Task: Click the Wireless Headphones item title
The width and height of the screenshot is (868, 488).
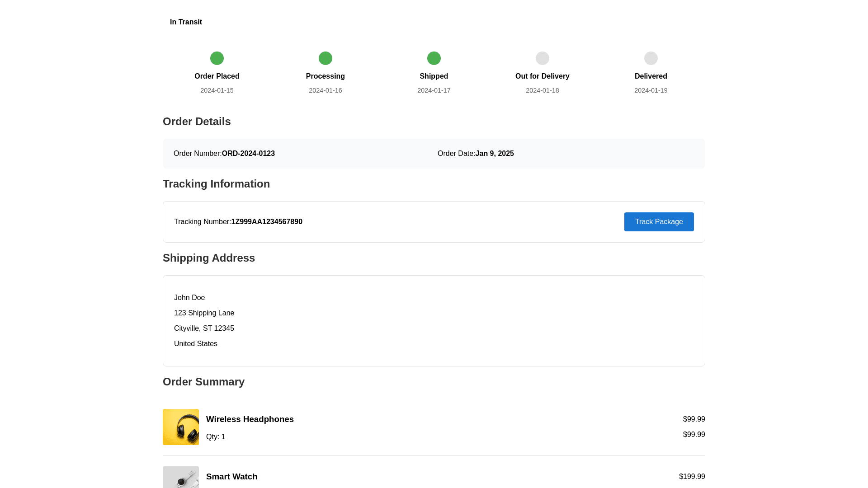Action: (x=250, y=419)
